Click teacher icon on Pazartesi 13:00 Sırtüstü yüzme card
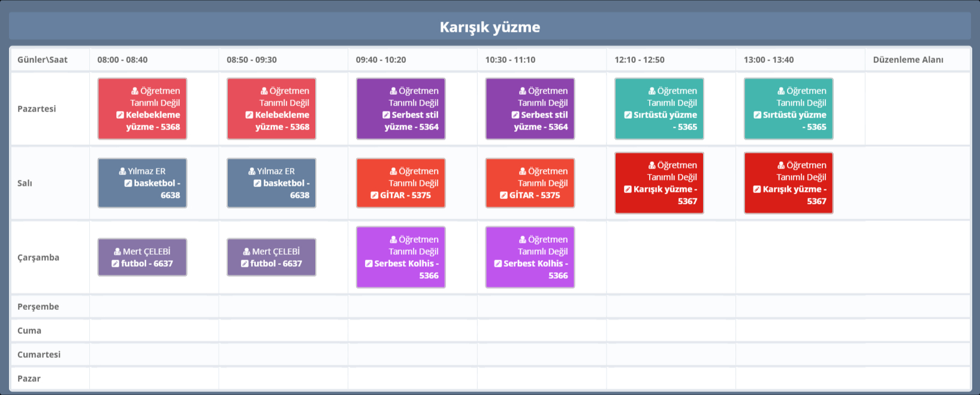 click(781, 91)
